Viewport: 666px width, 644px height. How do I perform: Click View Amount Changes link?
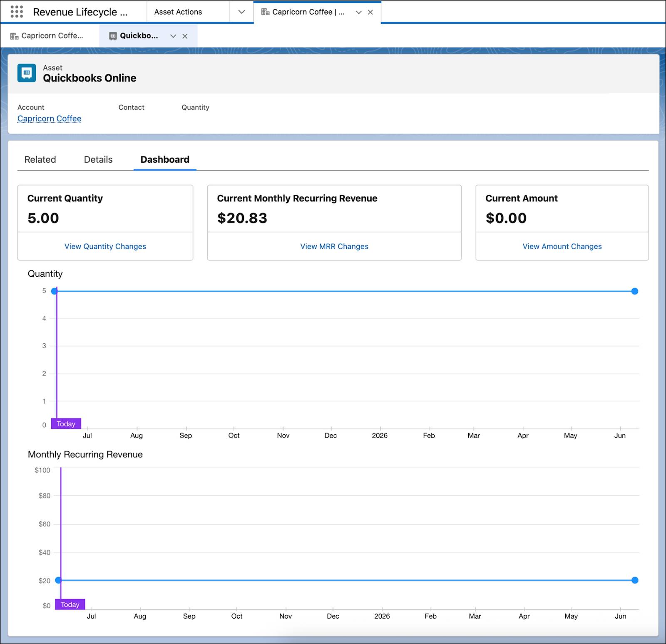(562, 246)
